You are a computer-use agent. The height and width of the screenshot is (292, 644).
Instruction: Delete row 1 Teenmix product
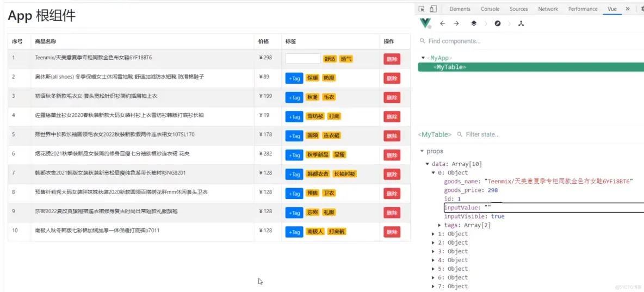(x=392, y=59)
